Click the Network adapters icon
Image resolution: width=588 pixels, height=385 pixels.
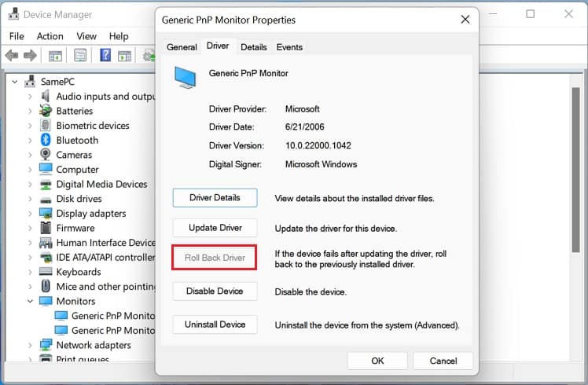pos(46,344)
